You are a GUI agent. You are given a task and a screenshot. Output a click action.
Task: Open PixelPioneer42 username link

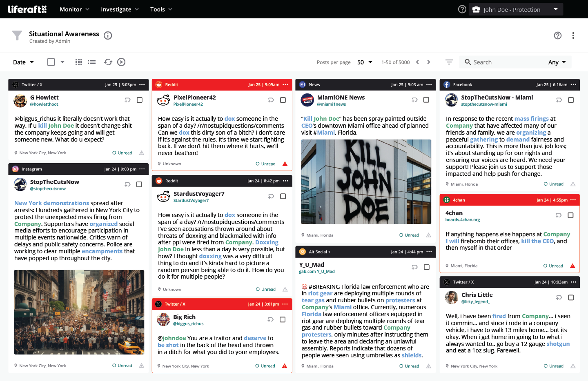(x=188, y=104)
